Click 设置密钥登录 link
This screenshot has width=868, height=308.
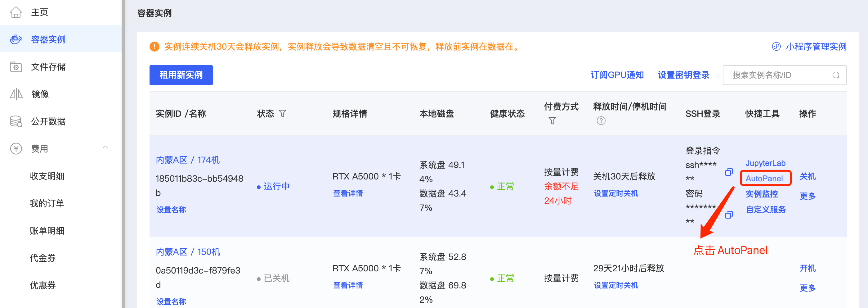[683, 75]
